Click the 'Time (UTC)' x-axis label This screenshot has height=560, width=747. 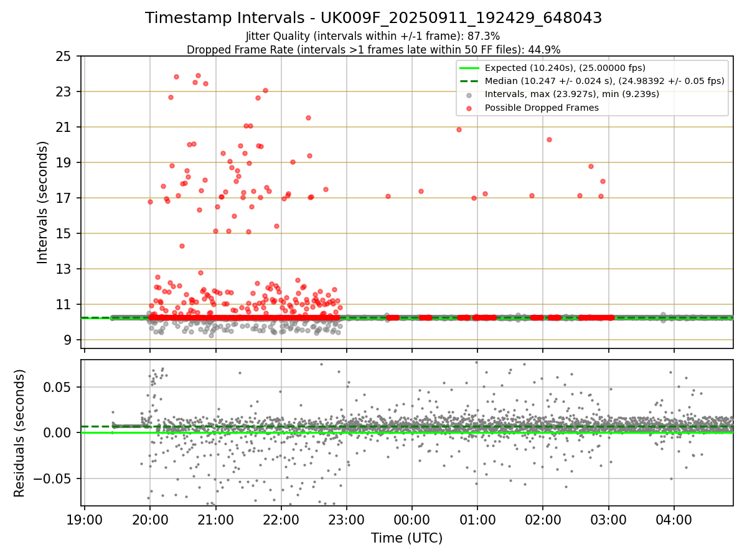[407, 538]
